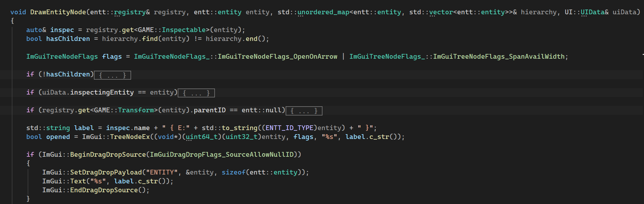
Task: Click ImGuiTreeNodeFlags_SpanAvailWidth identifier
Action: 499,56
